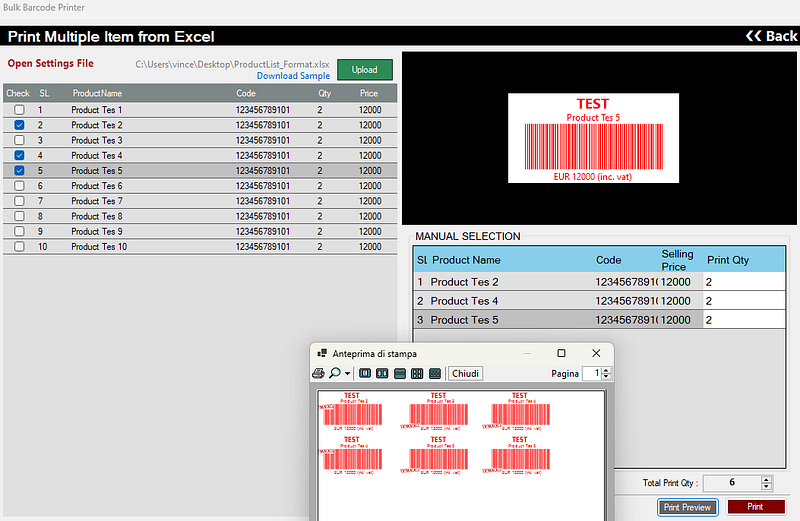Click the Total Print Qty value field
This screenshot has height=521, width=800.
(732, 483)
